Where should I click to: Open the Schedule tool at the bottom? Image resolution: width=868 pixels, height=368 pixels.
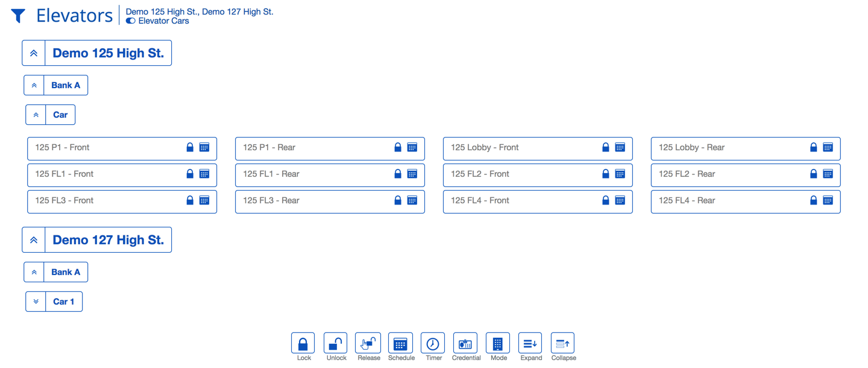pos(401,344)
